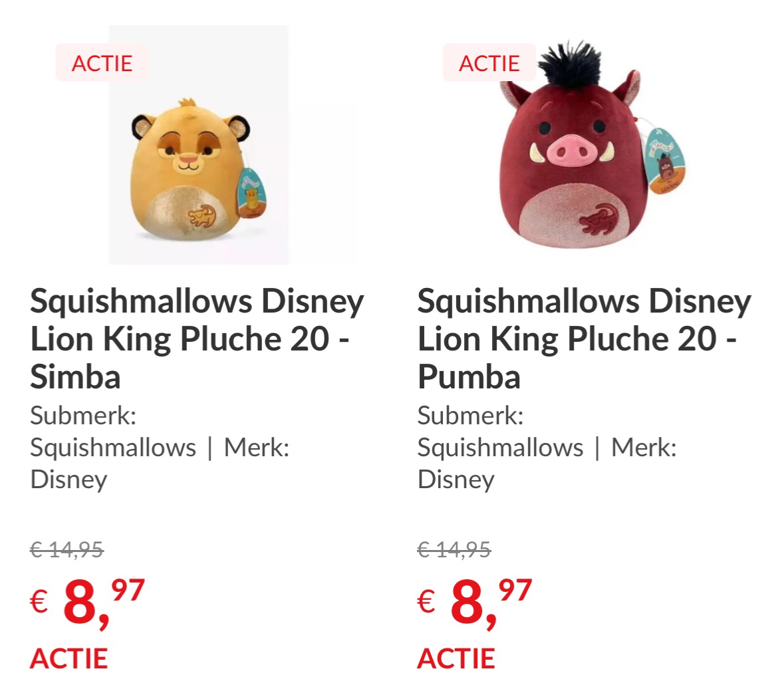Open the Squishmallows Lion King Simba title link

(x=197, y=339)
